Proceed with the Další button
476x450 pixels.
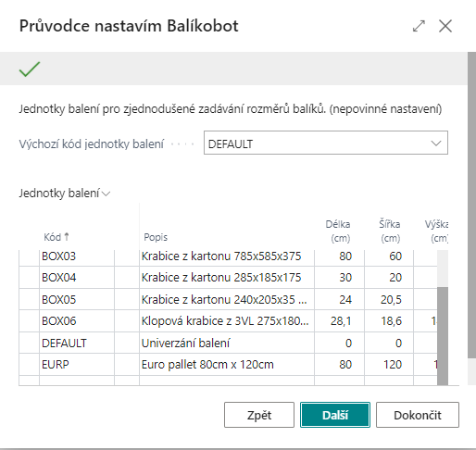click(335, 415)
